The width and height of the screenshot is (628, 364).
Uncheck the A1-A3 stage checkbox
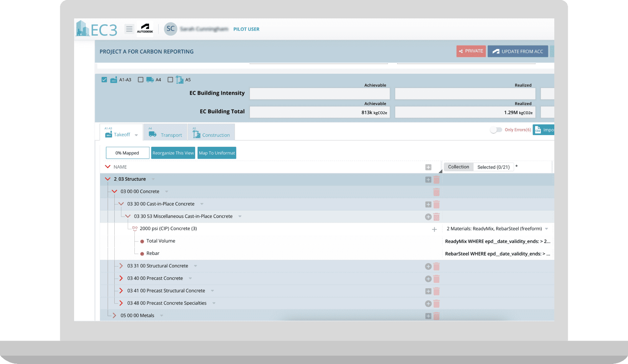tap(104, 79)
